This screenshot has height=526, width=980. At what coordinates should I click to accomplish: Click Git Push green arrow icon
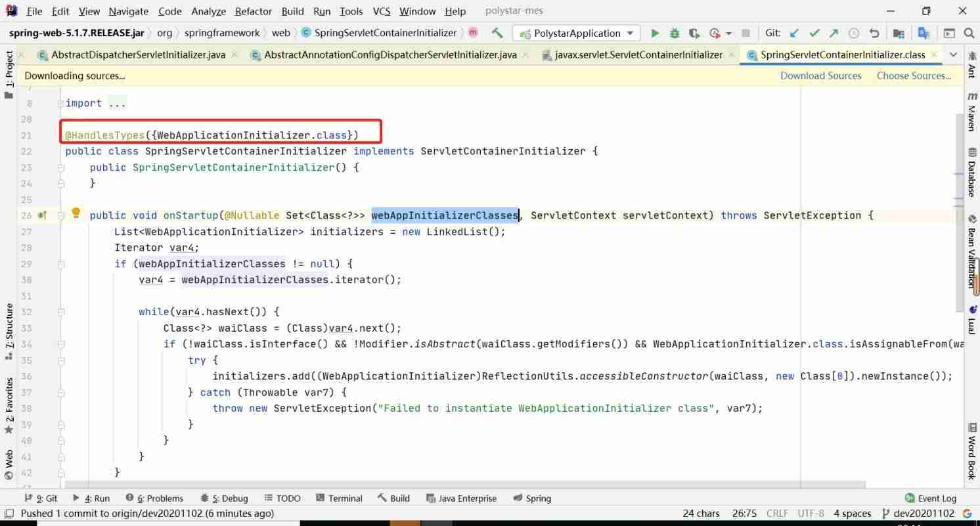(834, 33)
